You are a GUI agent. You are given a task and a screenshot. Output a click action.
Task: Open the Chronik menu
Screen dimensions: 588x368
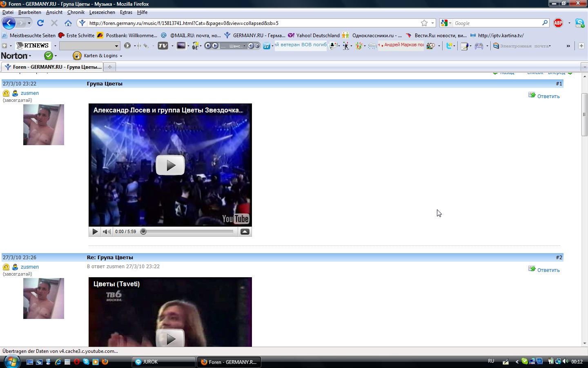[x=76, y=12]
